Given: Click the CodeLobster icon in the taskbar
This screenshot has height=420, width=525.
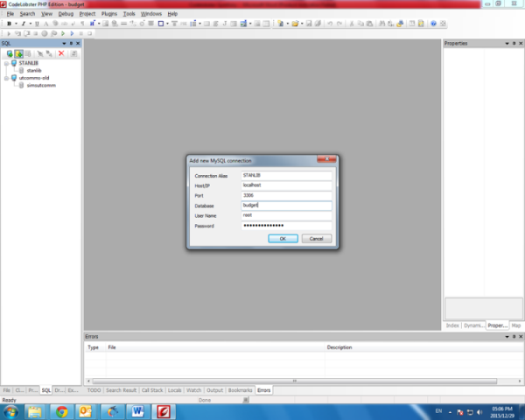Looking at the screenshot, I should point(163,410).
